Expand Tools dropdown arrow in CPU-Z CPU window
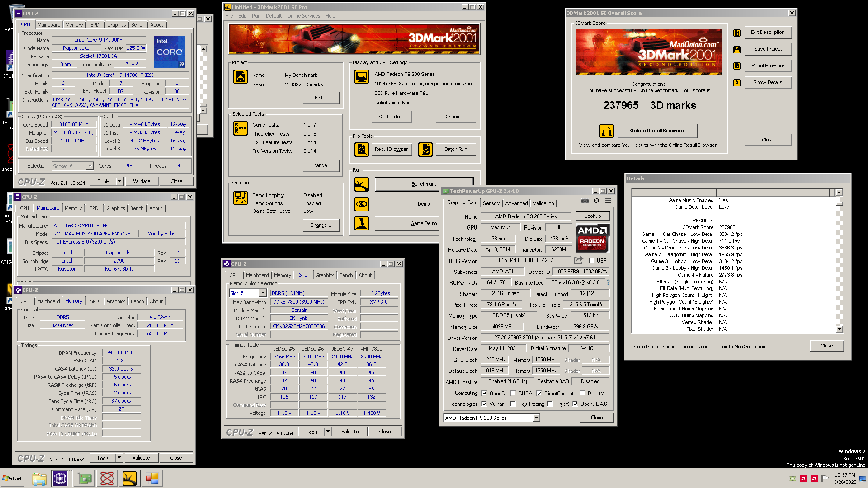The height and width of the screenshot is (488, 868). pyautogui.click(x=119, y=181)
